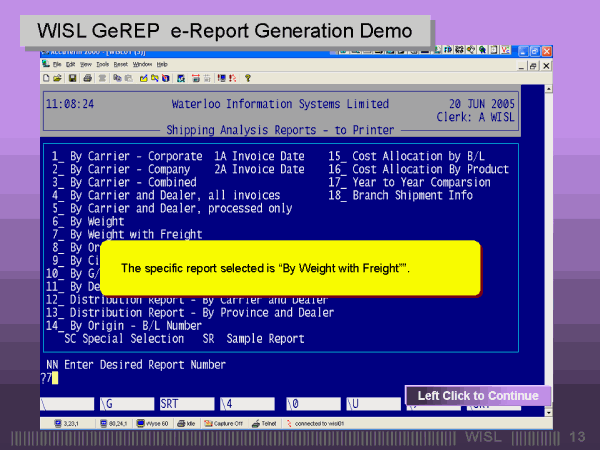Click the report number input prompt
This screenshot has width=600, height=450.
(48, 378)
